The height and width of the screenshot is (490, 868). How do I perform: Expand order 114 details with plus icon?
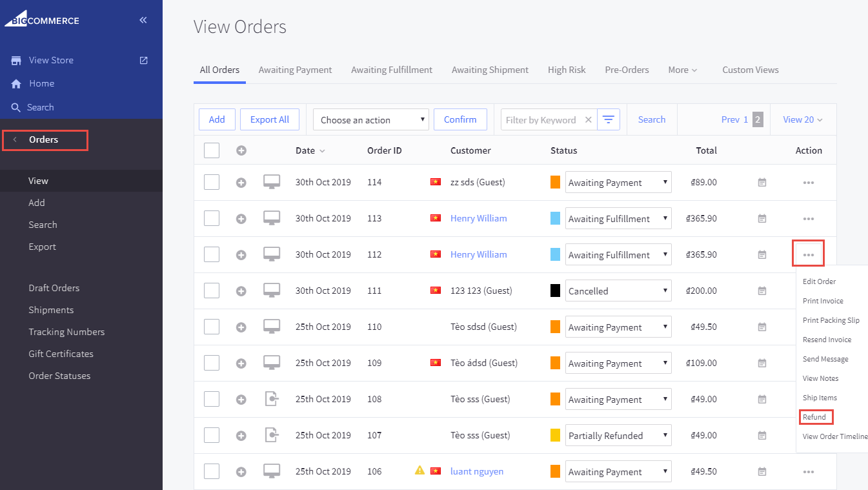(241, 183)
